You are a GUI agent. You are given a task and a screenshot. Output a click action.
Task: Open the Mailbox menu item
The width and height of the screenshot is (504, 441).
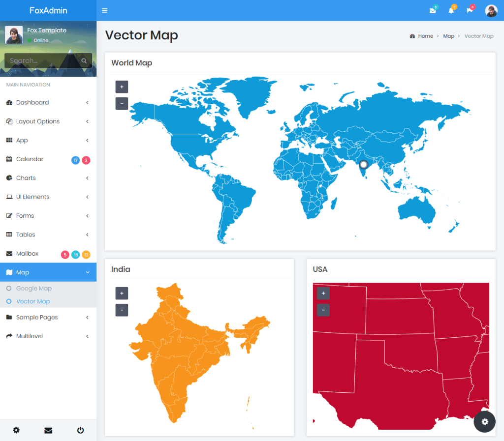coord(48,254)
